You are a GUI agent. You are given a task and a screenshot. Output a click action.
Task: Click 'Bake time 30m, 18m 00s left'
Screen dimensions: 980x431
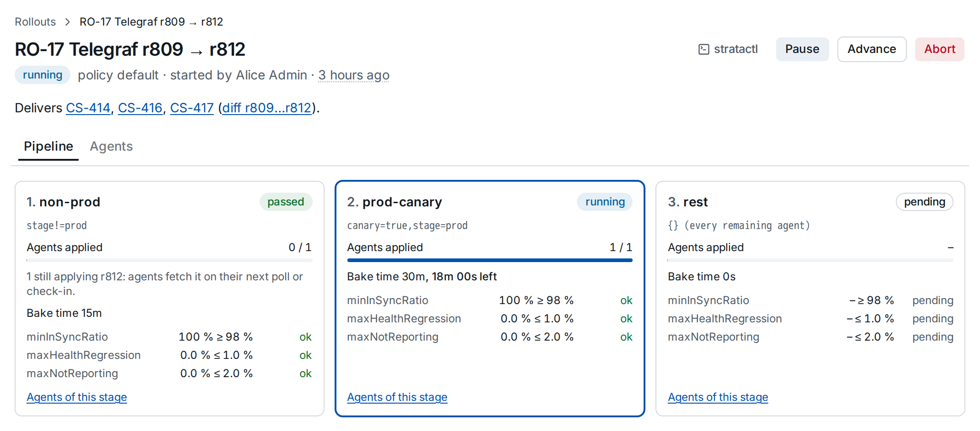pyautogui.click(x=422, y=277)
